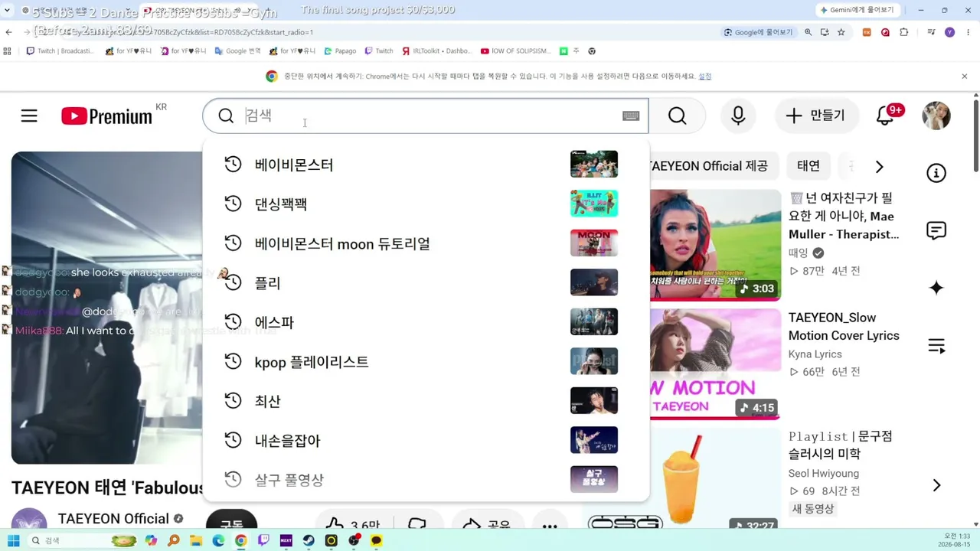Click the 설정 link in Chrome infobar
Image resolution: width=980 pixels, height=551 pixels.
click(705, 77)
